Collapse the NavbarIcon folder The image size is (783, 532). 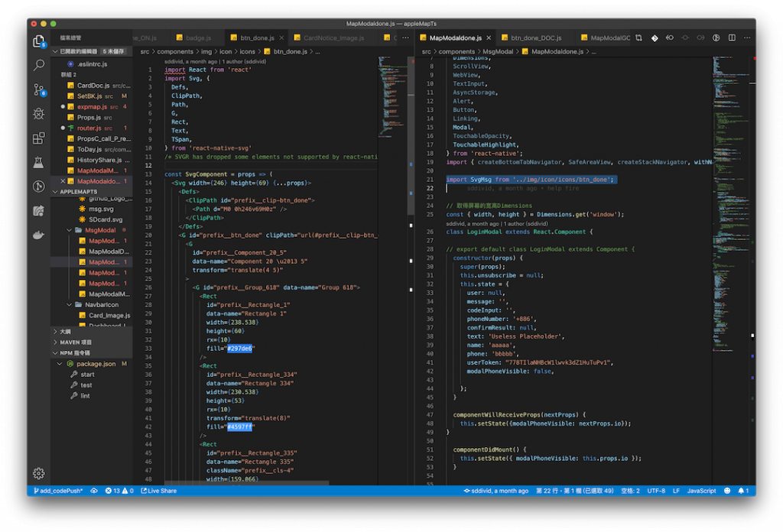point(70,304)
